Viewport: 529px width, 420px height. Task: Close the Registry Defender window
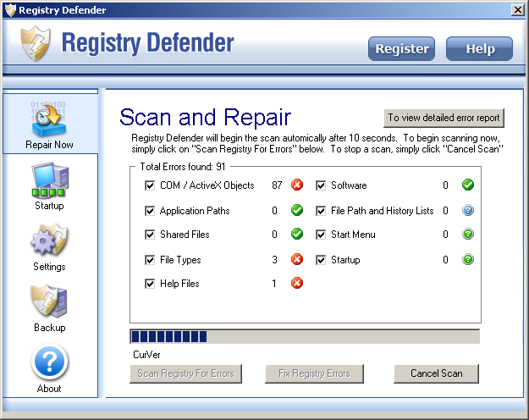tap(518, 10)
